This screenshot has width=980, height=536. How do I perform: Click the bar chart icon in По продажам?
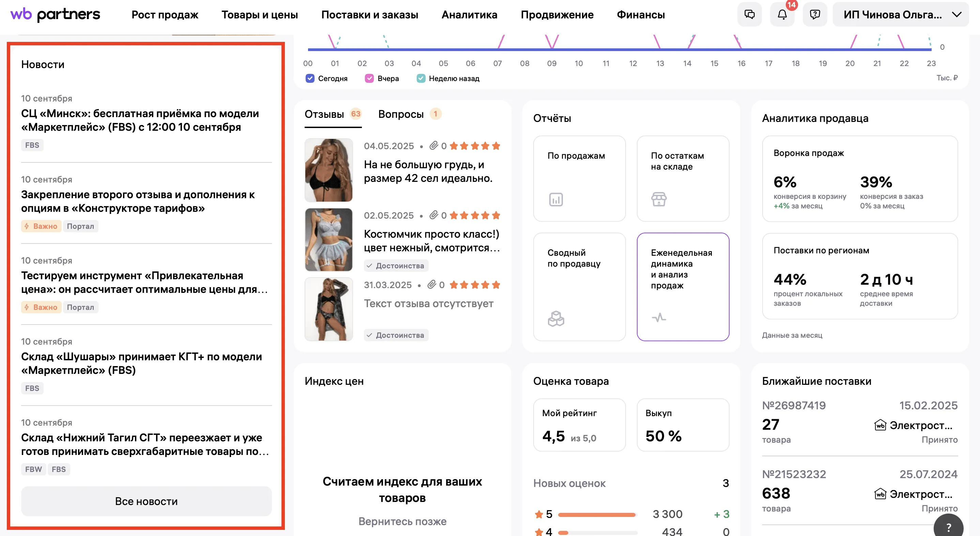click(556, 199)
